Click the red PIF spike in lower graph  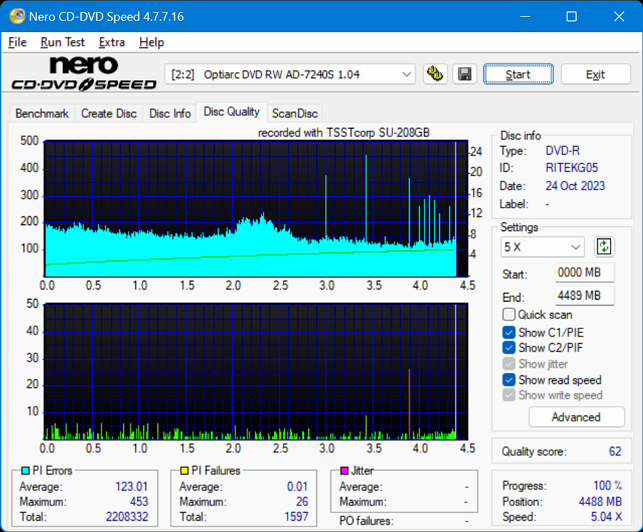coord(409,404)
